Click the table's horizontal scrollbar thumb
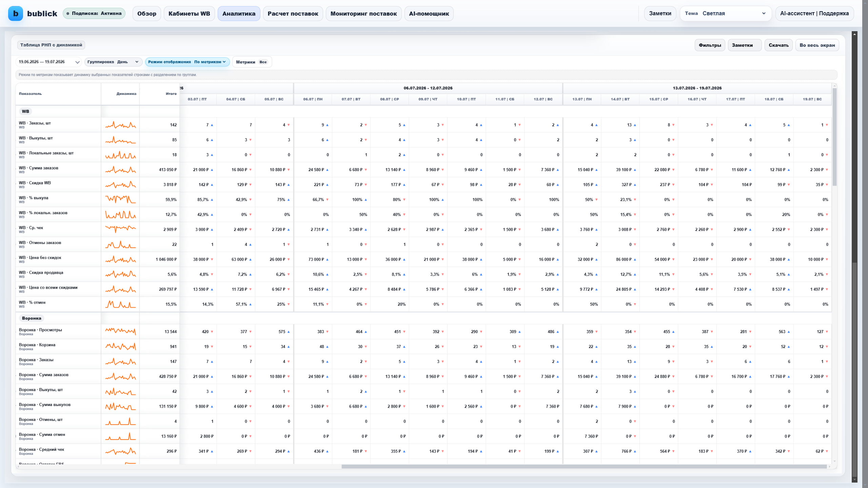 click(x=584, y=467)
